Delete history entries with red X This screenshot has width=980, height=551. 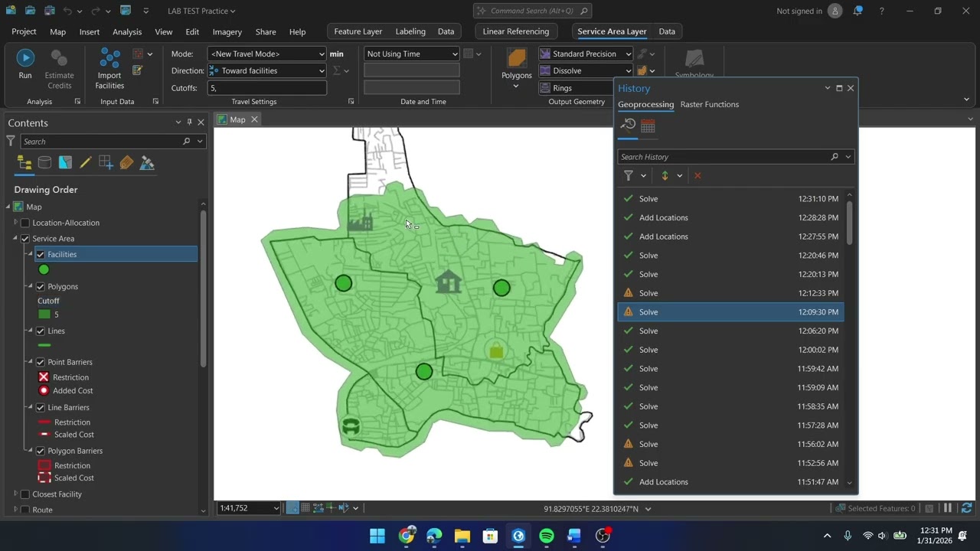[697, 175]
